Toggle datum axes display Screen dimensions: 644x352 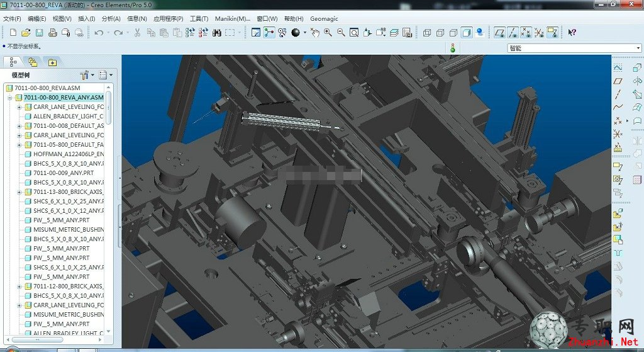click(x=513, y=33)
